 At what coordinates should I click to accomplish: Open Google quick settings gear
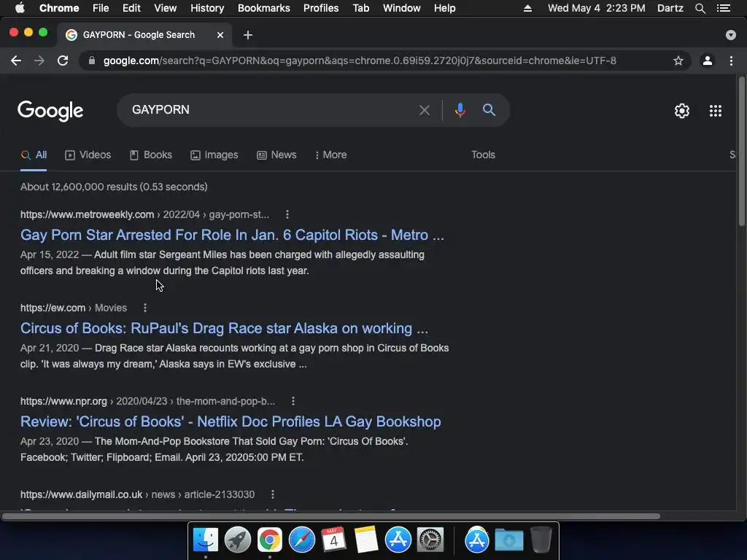coord(682,111)
